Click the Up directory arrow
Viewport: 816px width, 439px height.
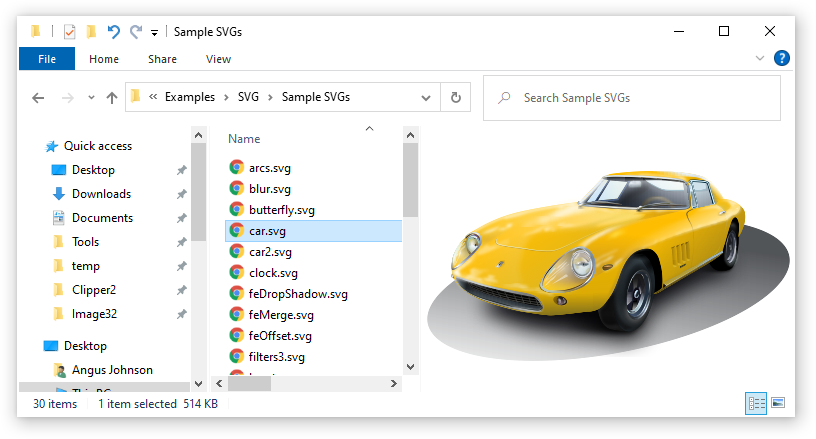[110, 98]
